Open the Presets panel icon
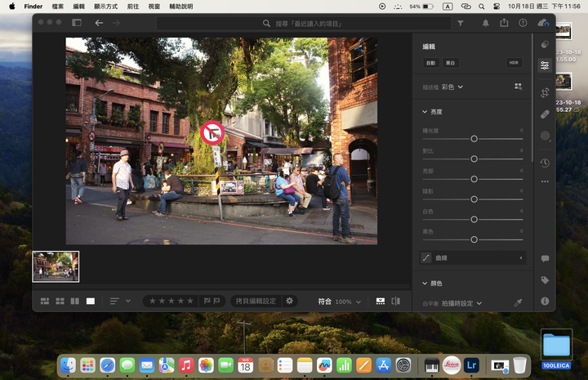The image size is (588, 380). [x=545, y=44]
